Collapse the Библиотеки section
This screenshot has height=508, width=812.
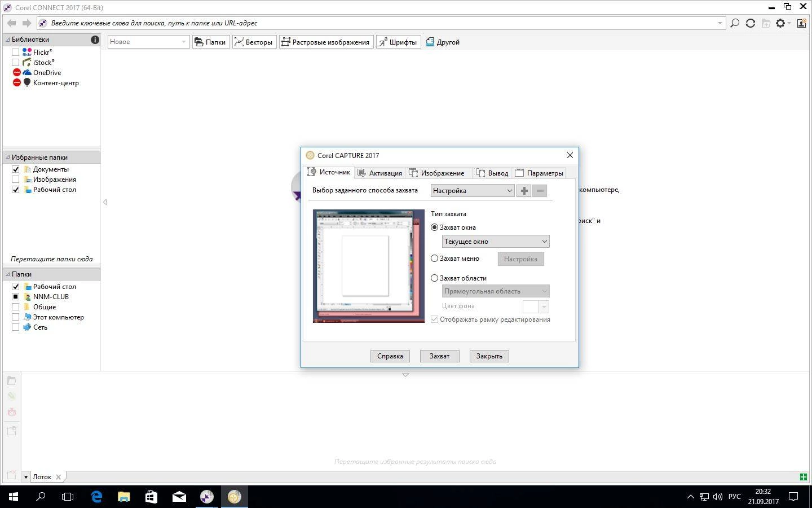pyautogui.click(x=8, y=40)
